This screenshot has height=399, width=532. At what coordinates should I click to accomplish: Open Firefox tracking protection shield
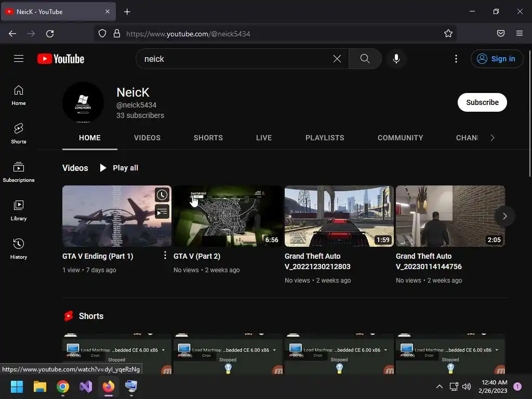click(x=102, y=33)
